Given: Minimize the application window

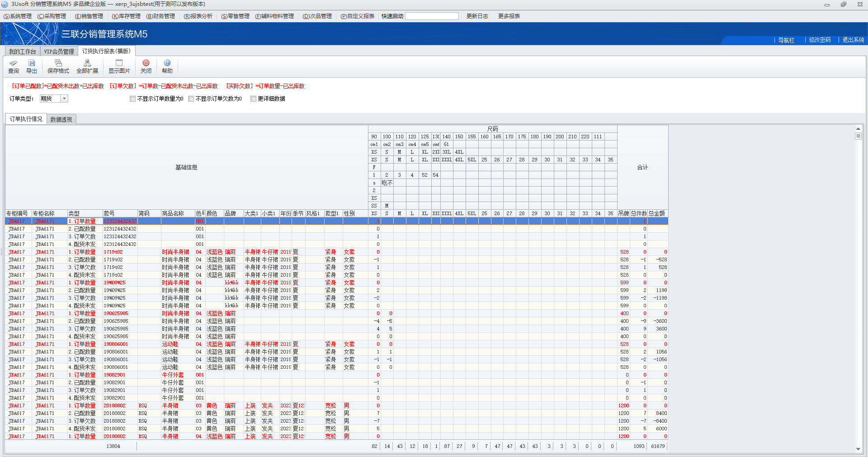Looking at the screenshot, I should 827,5.
